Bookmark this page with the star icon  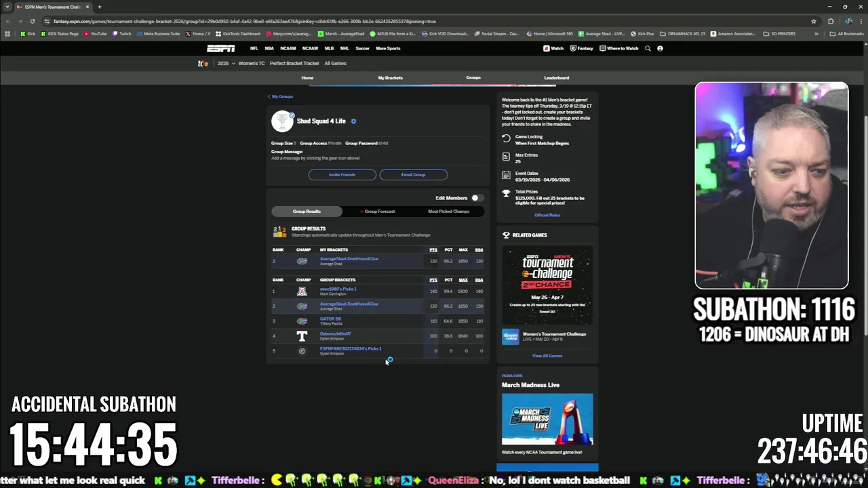813,21
